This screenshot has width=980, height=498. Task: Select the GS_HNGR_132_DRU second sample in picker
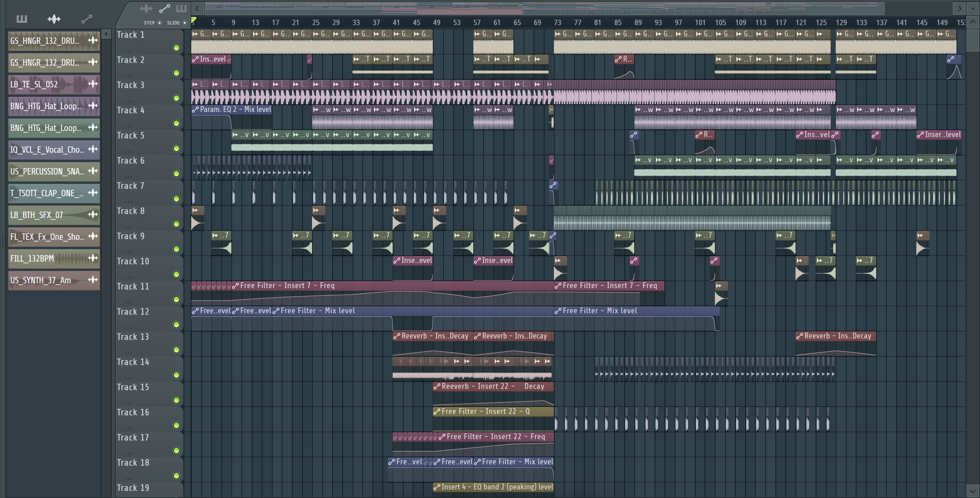(54, 62)
